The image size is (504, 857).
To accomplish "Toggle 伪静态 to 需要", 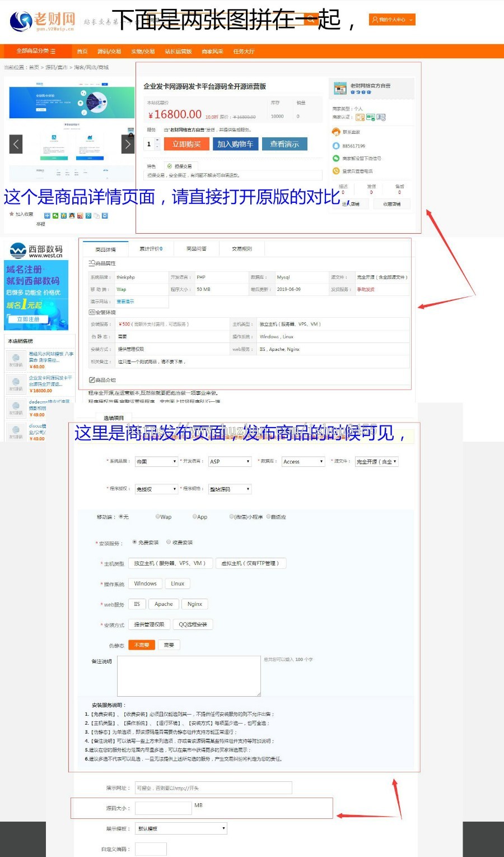I will tap(169, 645).
